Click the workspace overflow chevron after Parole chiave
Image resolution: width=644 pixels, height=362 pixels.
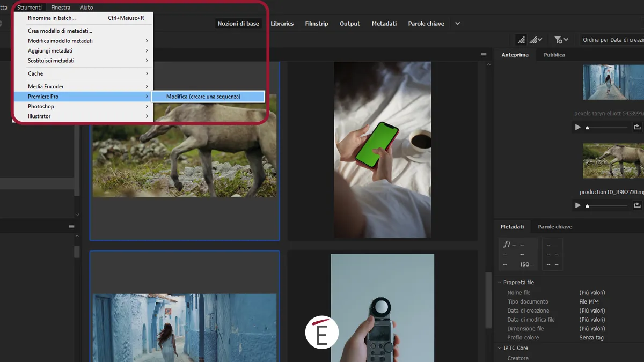(x=457, y=23)
